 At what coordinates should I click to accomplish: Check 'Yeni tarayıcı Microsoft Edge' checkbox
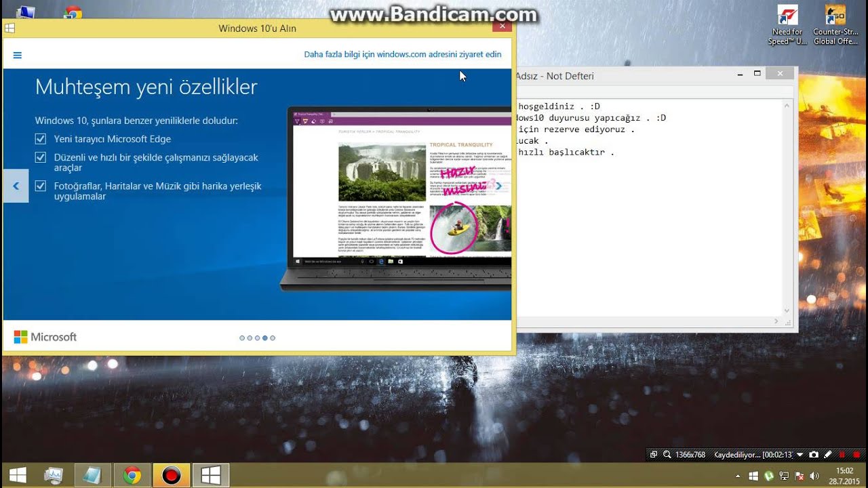click(41, 139)
